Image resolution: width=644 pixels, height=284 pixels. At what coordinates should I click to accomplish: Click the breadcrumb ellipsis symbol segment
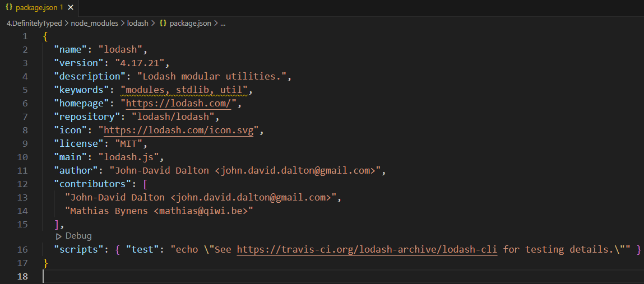223,24
